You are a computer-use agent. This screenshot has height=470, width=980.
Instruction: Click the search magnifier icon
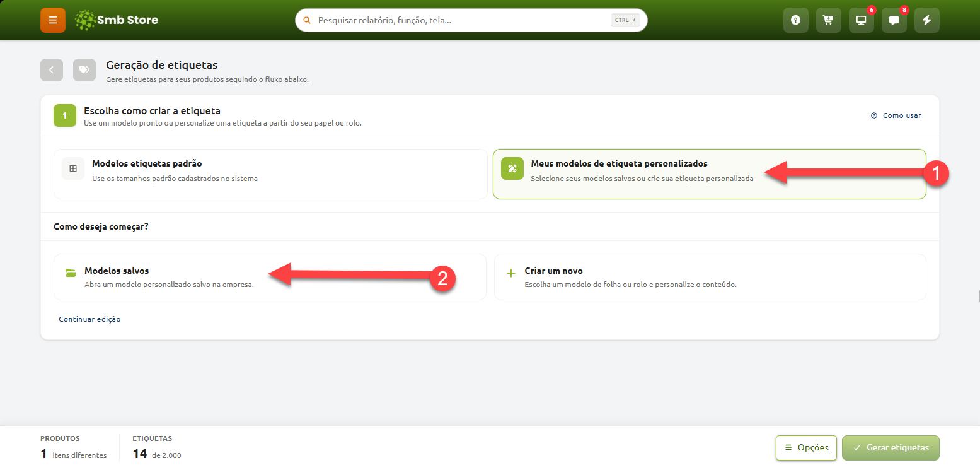[307, 20]
